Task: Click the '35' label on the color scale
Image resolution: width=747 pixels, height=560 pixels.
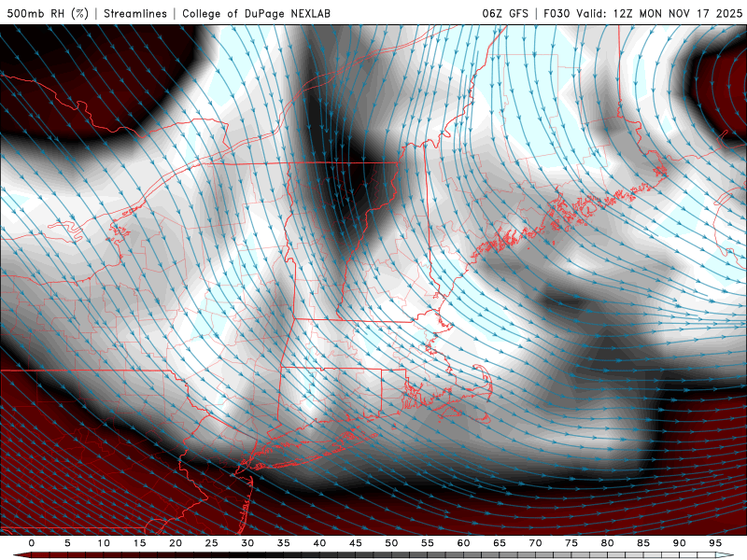Action: tap(284, 543)
